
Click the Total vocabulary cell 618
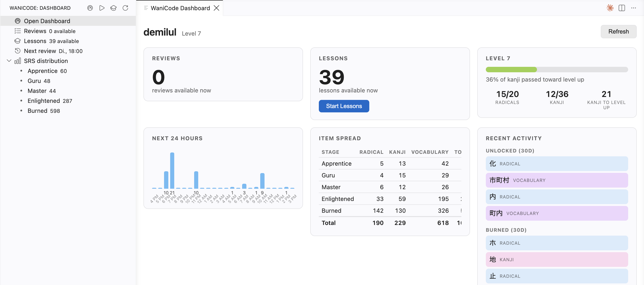point(443,223)
